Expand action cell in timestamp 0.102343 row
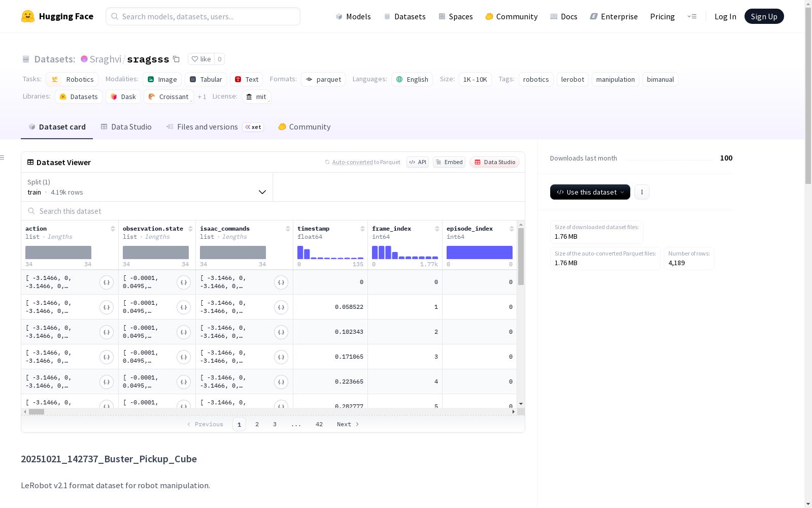812x508 pixels. tap(107, 332)
